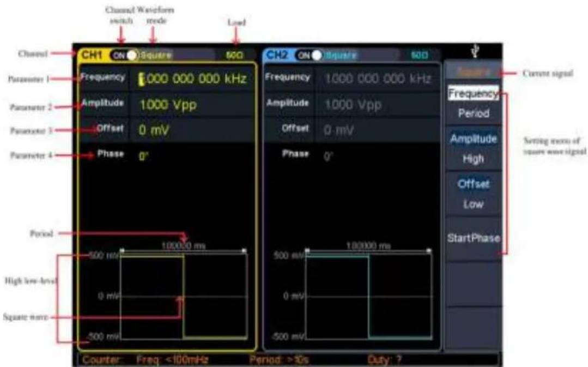Click CH2 amplitude 1.000 Vpp value
The image size is (588, 367).
click(353, 105)
